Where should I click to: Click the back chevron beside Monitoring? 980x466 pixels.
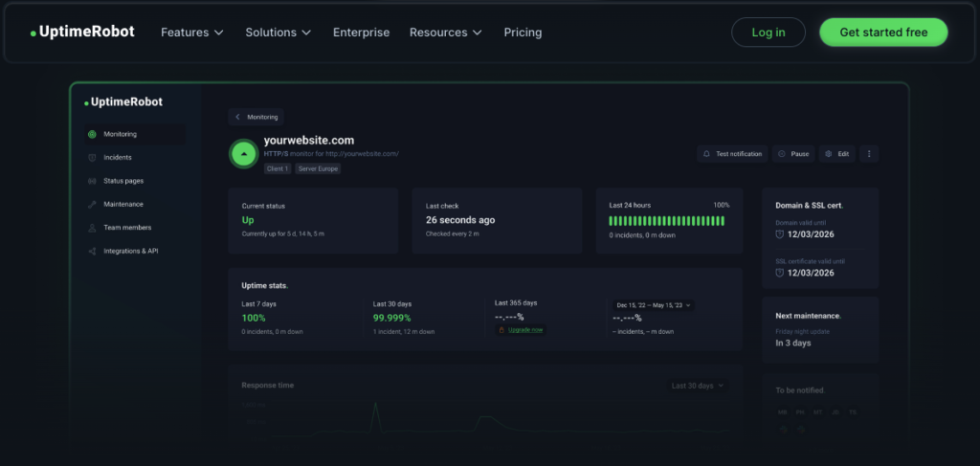(237, 117)
